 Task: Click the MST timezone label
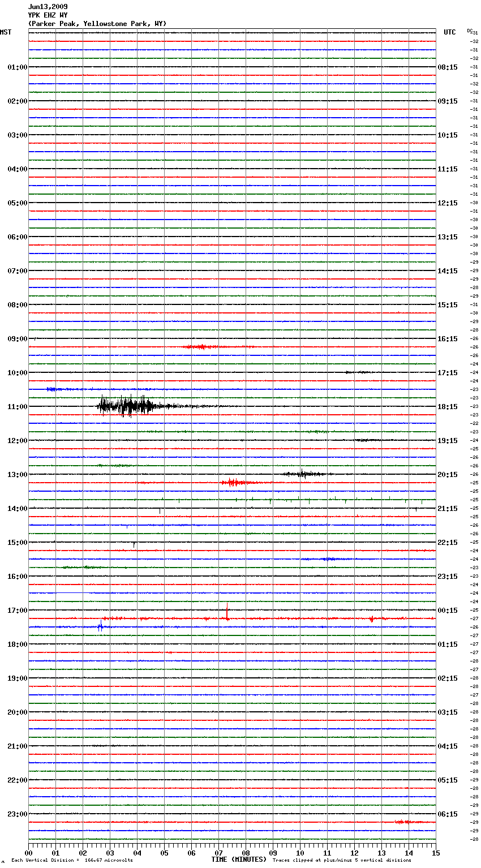point(6,32)
